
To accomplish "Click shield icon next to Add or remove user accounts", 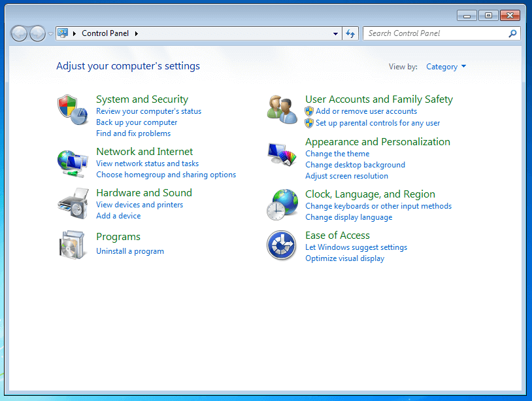I will (309, 111).
